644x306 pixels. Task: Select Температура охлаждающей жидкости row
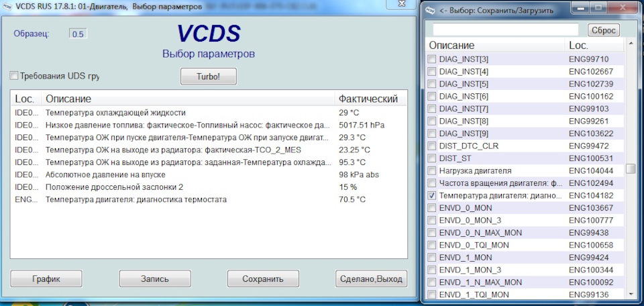tap(209, 112)
